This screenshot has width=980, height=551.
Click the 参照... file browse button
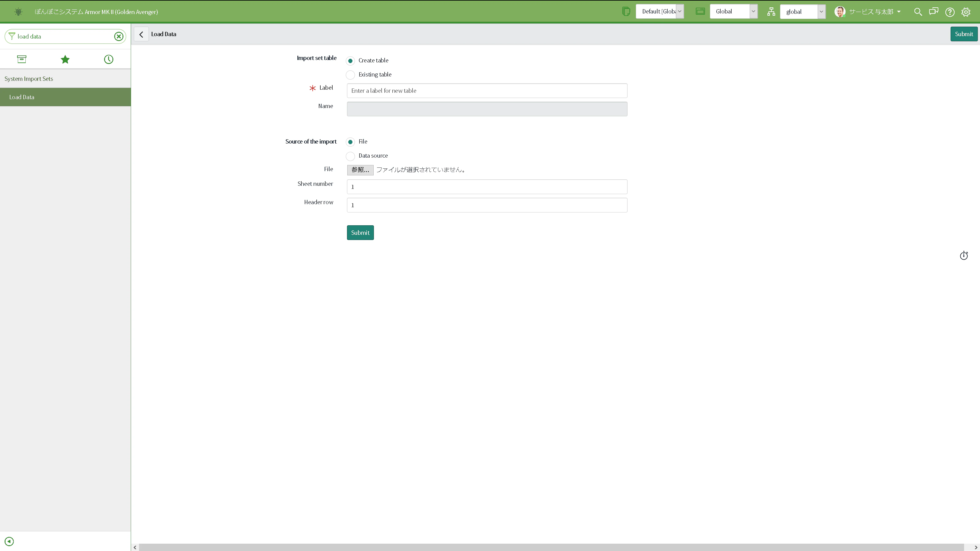tap(360, 170)
